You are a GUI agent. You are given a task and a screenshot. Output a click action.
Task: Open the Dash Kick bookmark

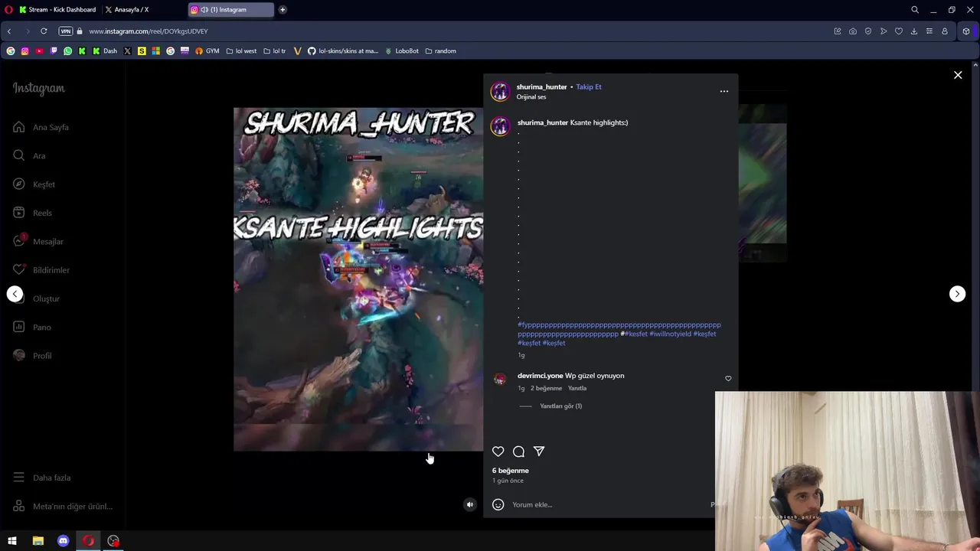pos(105,51)
